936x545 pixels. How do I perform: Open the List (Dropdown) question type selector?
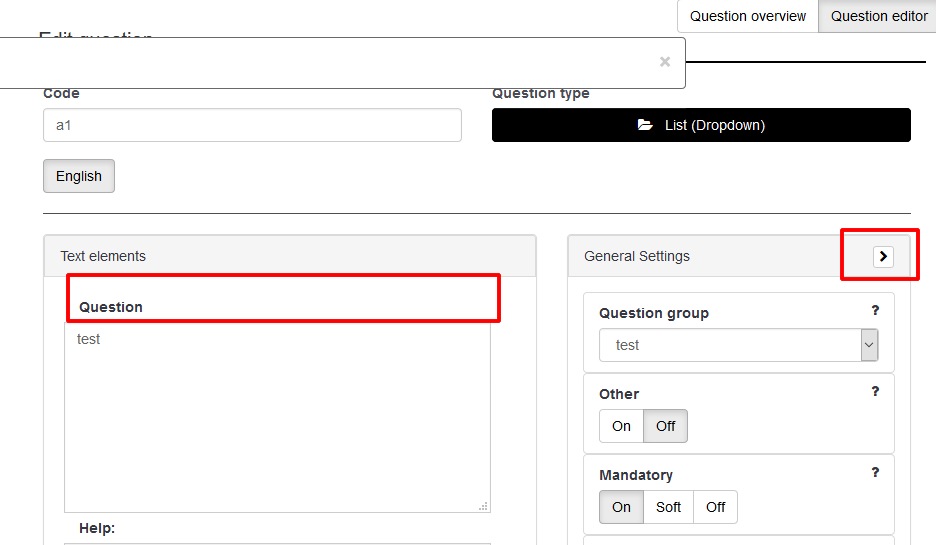click(701, 125)
